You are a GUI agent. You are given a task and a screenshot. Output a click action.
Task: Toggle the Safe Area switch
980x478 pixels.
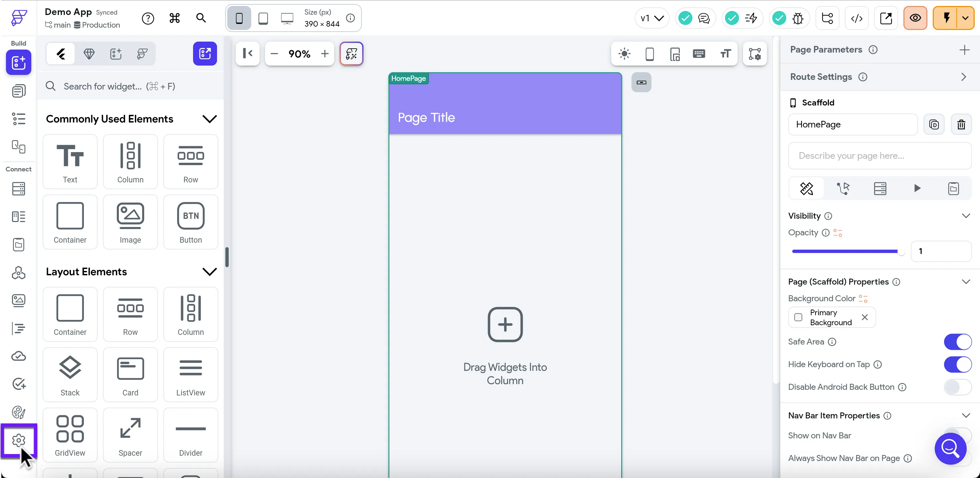(x=957, y=342)
